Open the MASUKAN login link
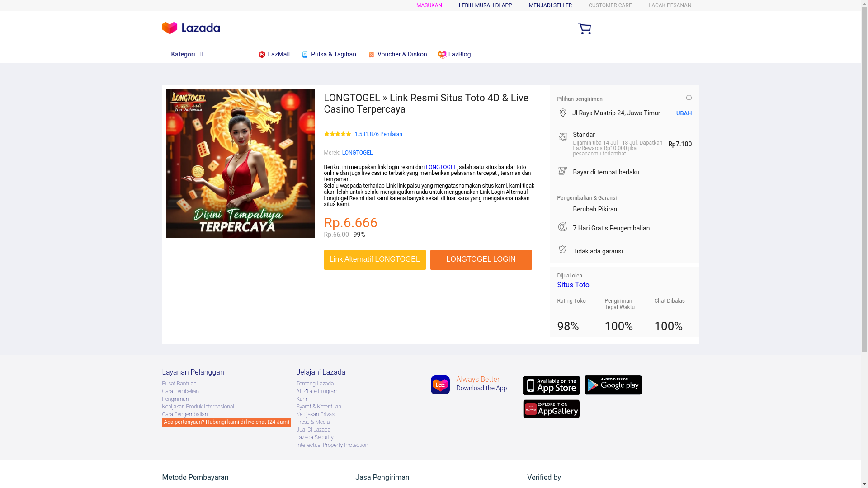This screenshot has height=488, width=868. point(429,5)
